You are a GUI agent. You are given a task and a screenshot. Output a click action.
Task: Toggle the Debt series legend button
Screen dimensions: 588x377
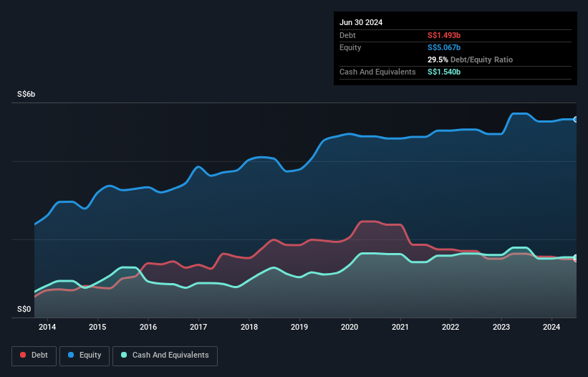point(34,355)
